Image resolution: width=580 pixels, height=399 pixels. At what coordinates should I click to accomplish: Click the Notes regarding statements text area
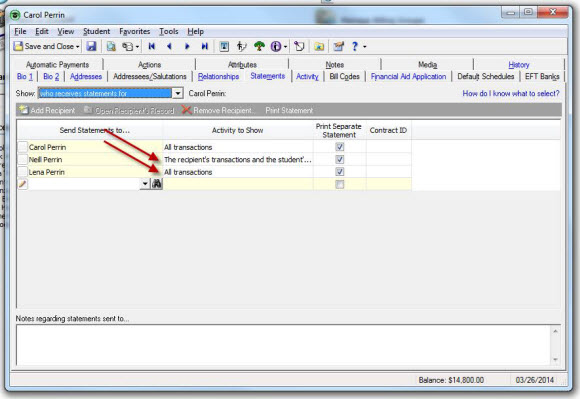pos(284,345)
